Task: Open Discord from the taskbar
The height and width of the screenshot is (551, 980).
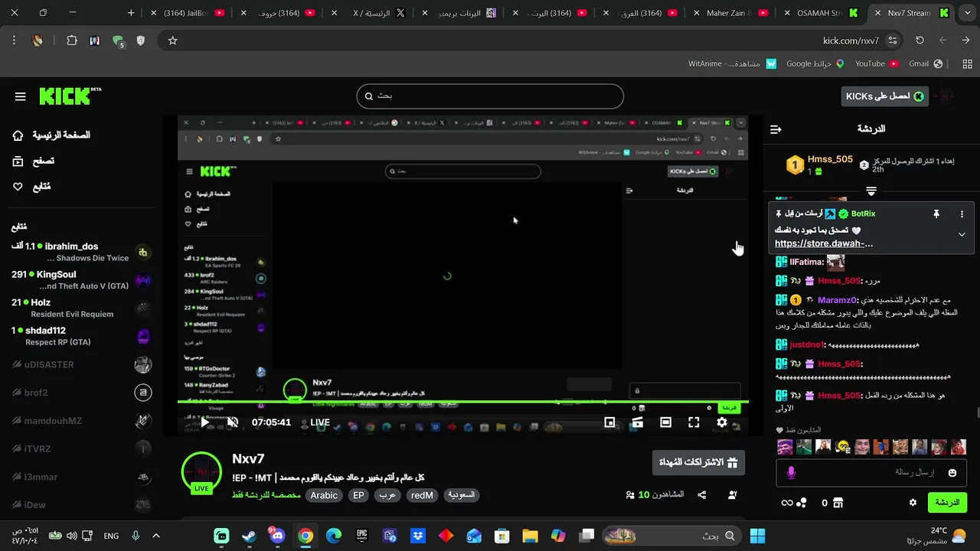Action: pos(277,536)
